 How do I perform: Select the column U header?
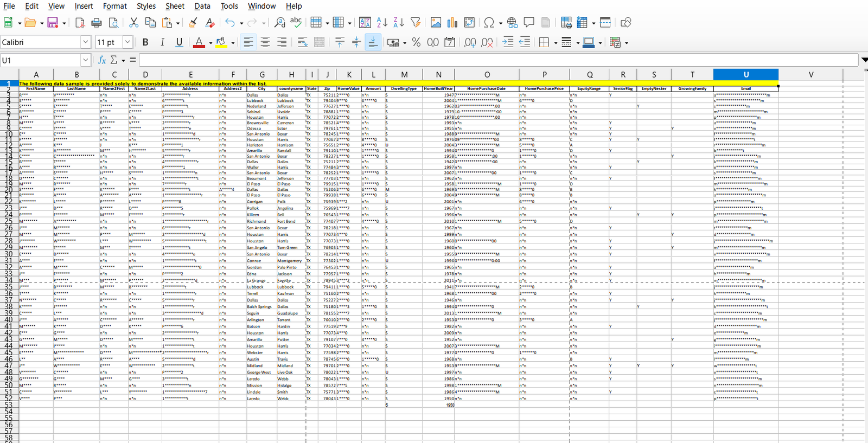[745, 75]
